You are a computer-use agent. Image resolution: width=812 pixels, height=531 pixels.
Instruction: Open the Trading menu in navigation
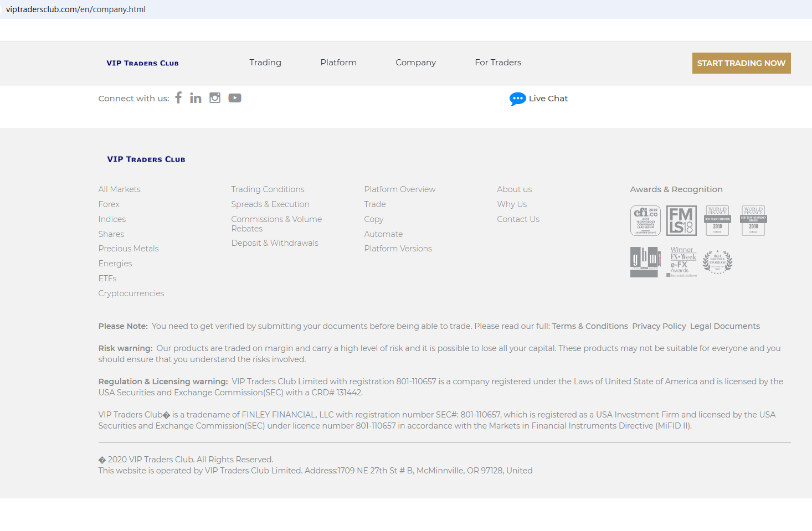(265, 63)
